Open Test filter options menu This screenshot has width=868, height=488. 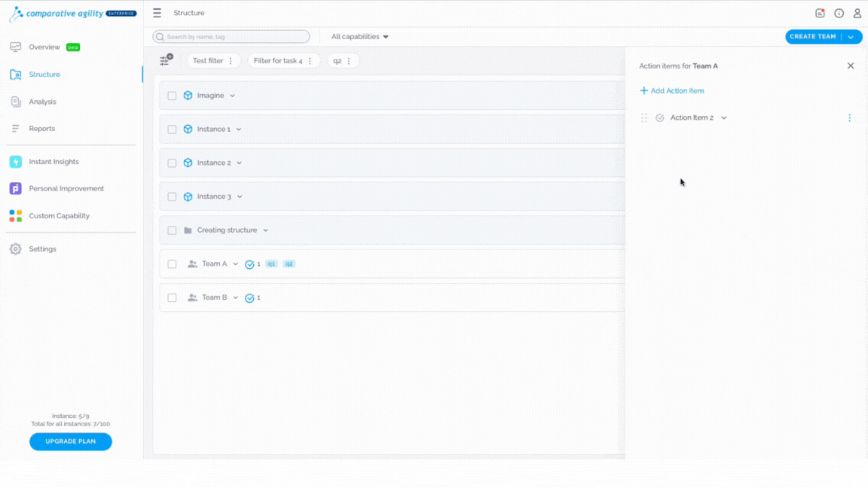pos(231,61)
